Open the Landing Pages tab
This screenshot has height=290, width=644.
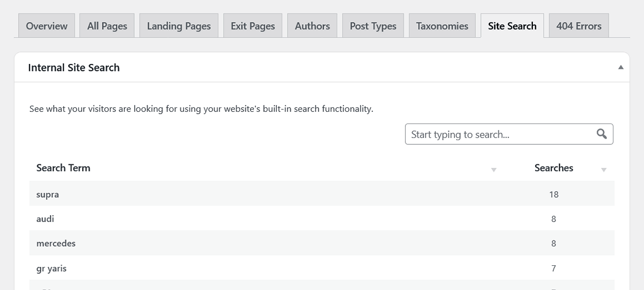coord(179,26)
